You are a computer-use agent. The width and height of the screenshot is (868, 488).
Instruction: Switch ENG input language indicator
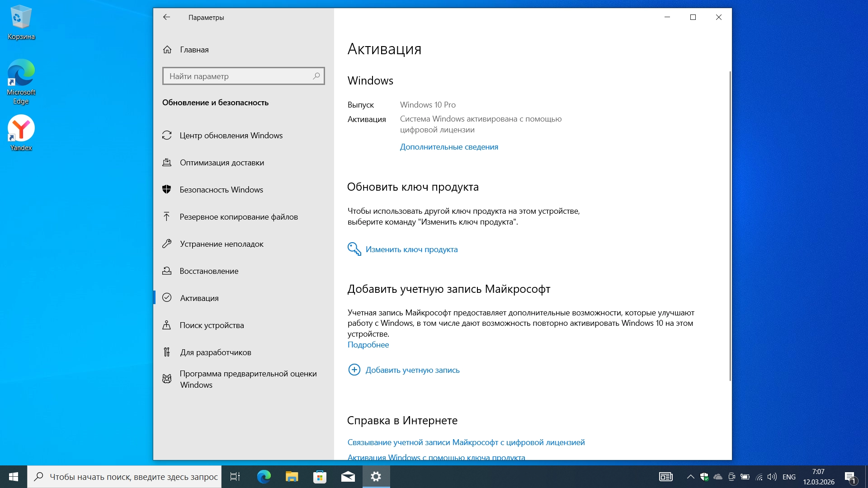point(789,477)
